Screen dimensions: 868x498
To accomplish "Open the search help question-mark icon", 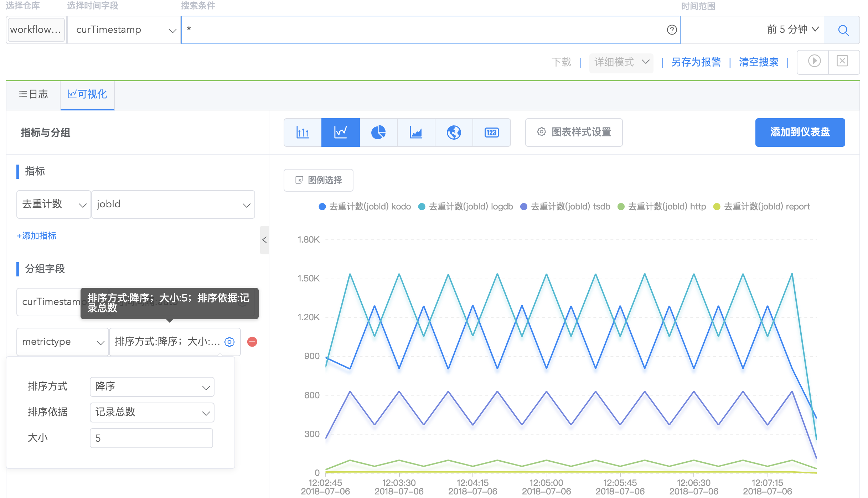I will (x=672, y=30).
